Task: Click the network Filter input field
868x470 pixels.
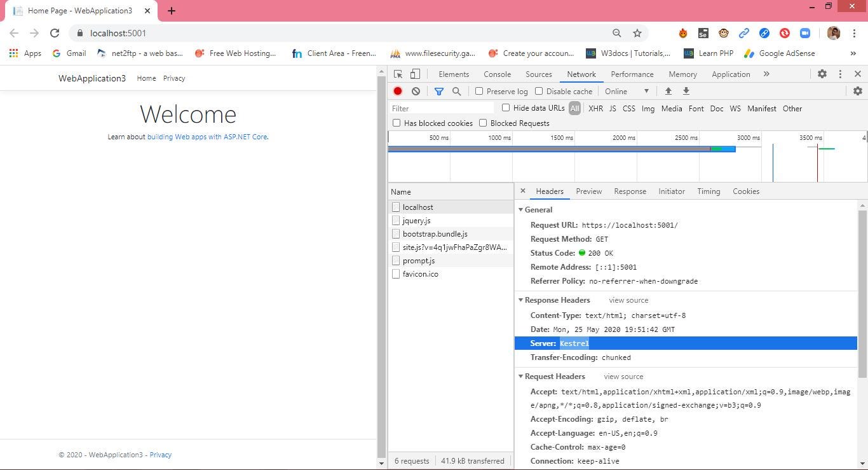Action: pyautogui.click(x=442, y=108)
